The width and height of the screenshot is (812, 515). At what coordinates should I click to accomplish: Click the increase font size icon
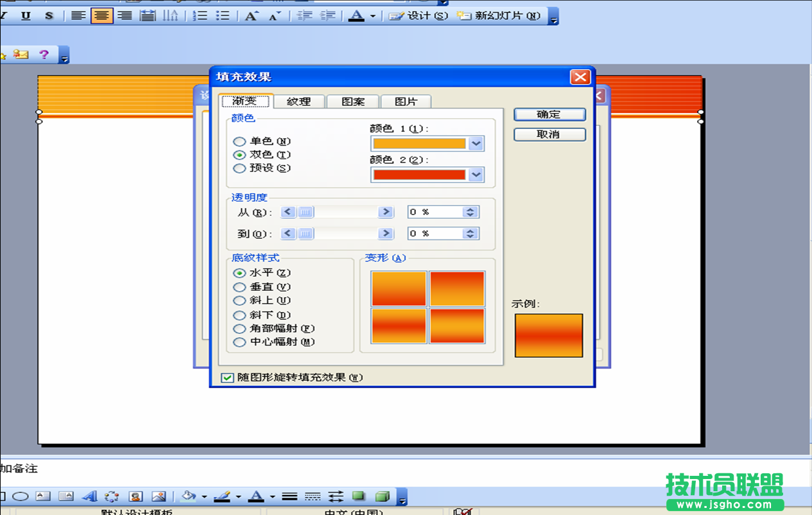pos(251,16)
